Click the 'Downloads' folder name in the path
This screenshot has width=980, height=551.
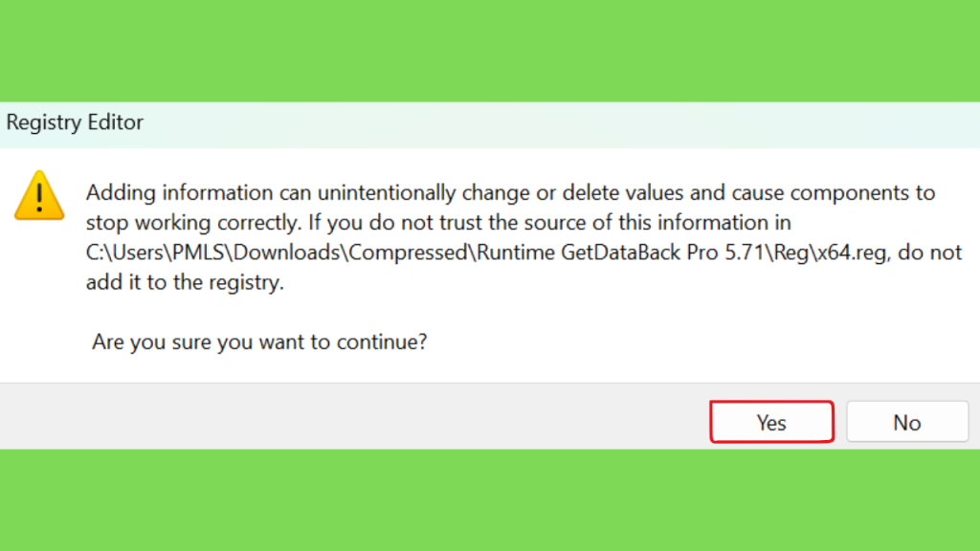coord(285,253)
